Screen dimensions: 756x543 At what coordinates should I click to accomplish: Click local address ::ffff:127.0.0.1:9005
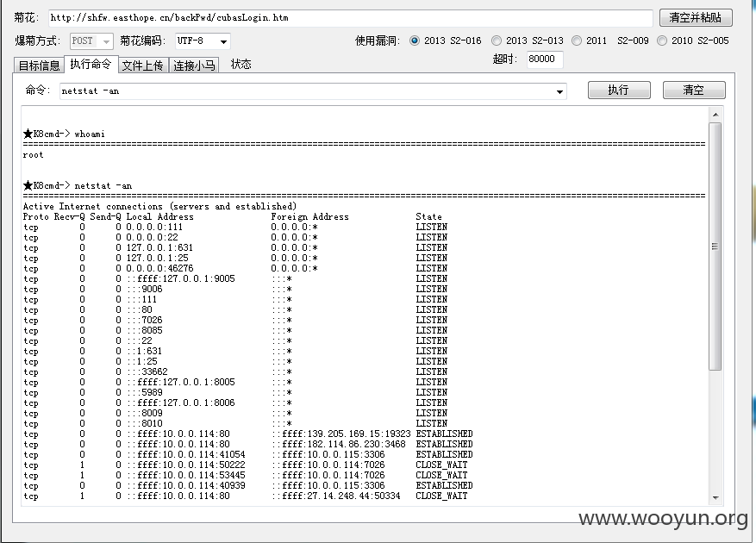[181, 278]
